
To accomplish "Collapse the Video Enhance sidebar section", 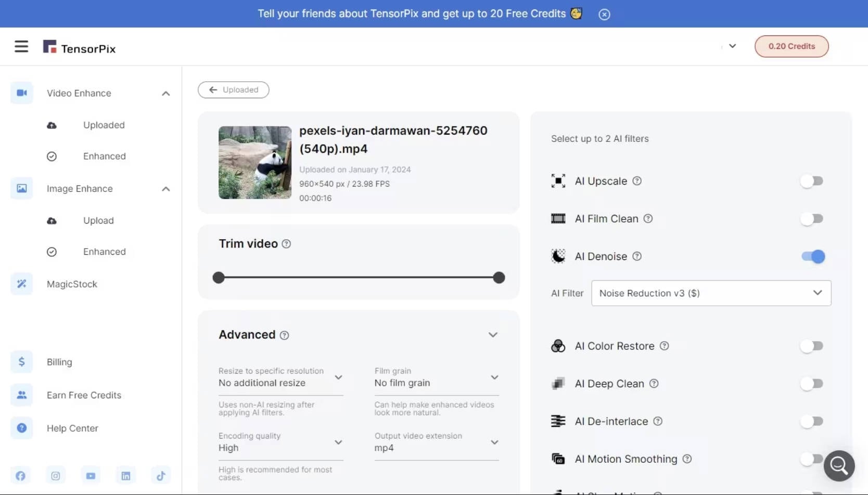I will click(x=165, y=94).
